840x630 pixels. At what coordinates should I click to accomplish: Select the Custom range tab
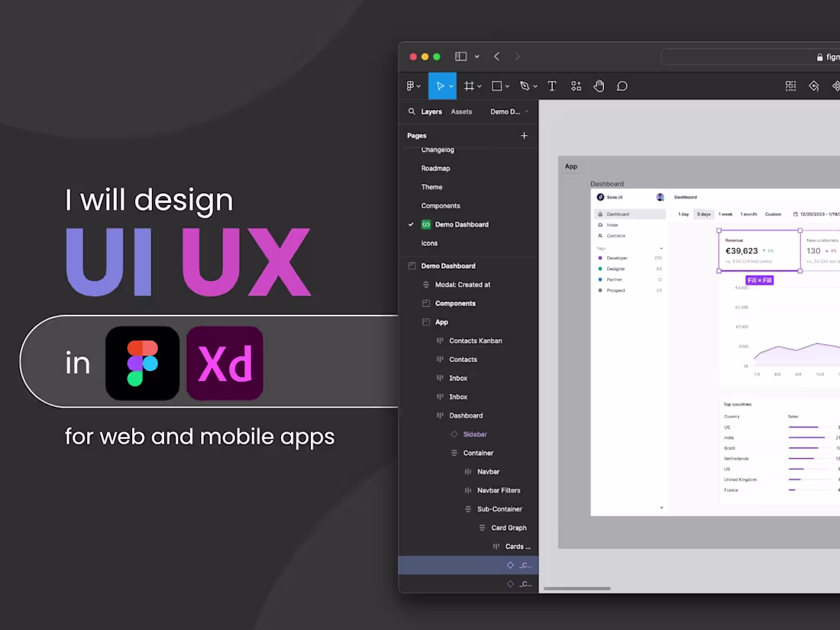[x=773, y=215]
